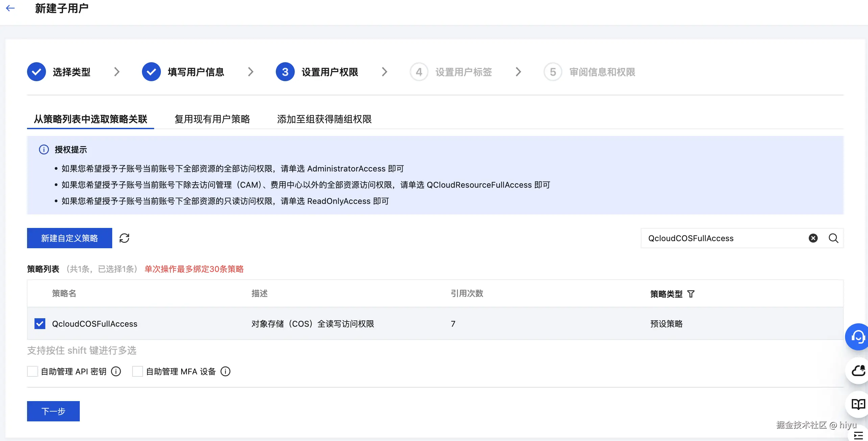Open customer support headset floating icon
868x441 pixels.
pyautogui.click(x=858, y=337)
